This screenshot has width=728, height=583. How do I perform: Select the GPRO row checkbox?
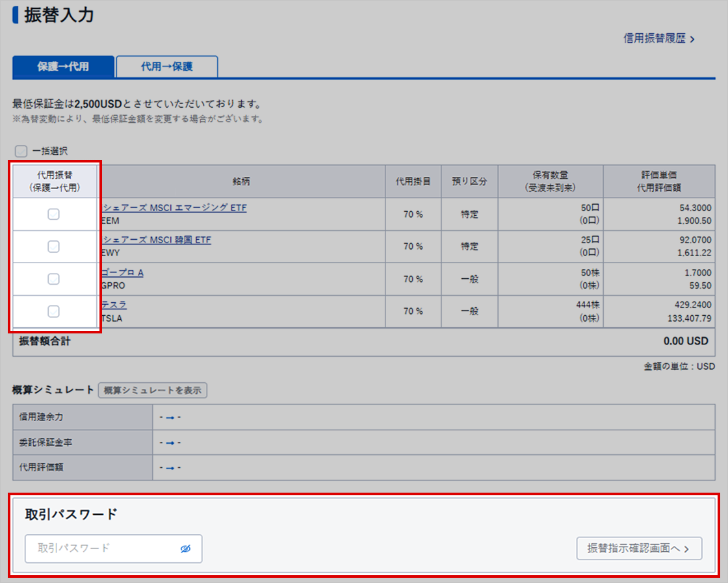click(x=54, y=279)
